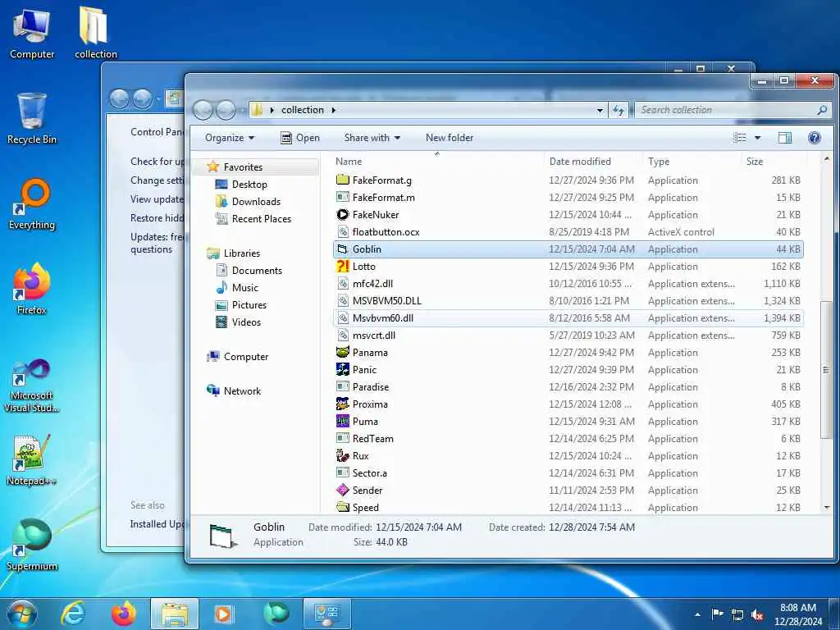Viewport: 840px width, 630px height.
Task: Select the Speed application icon
Action: coord(342,507)
